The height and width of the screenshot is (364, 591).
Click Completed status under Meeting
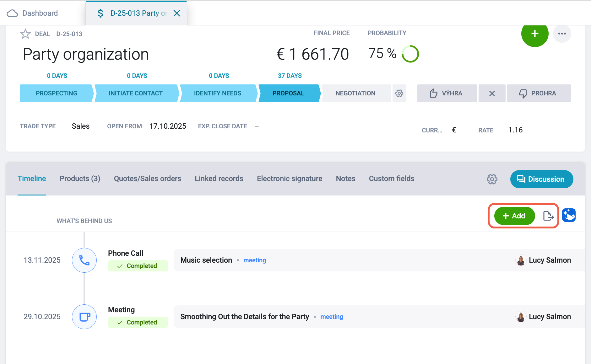coord(138,322)
